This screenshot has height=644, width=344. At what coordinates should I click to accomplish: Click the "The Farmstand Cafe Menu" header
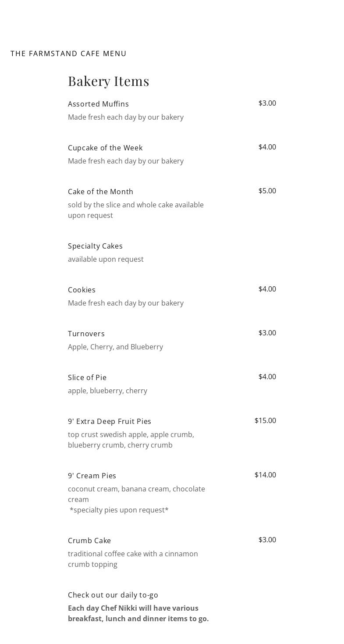(68, 53)
